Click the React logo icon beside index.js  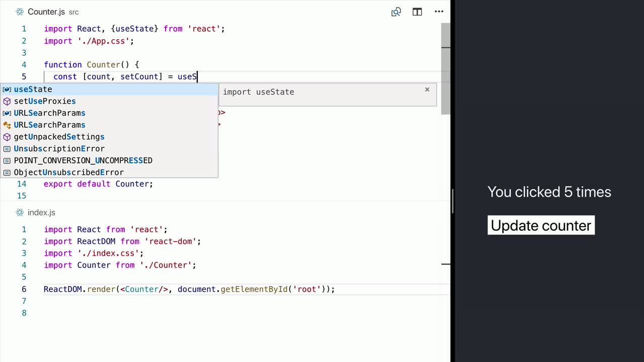pyautogui.click(x=19, y=212)
